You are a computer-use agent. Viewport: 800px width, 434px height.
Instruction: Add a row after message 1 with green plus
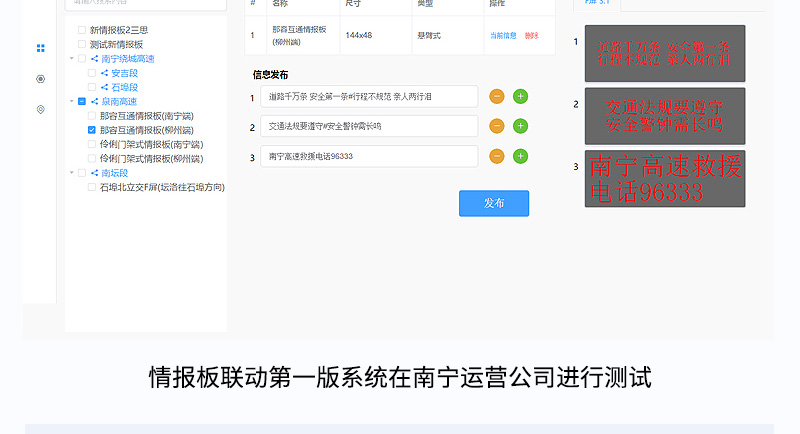point(520,97)
